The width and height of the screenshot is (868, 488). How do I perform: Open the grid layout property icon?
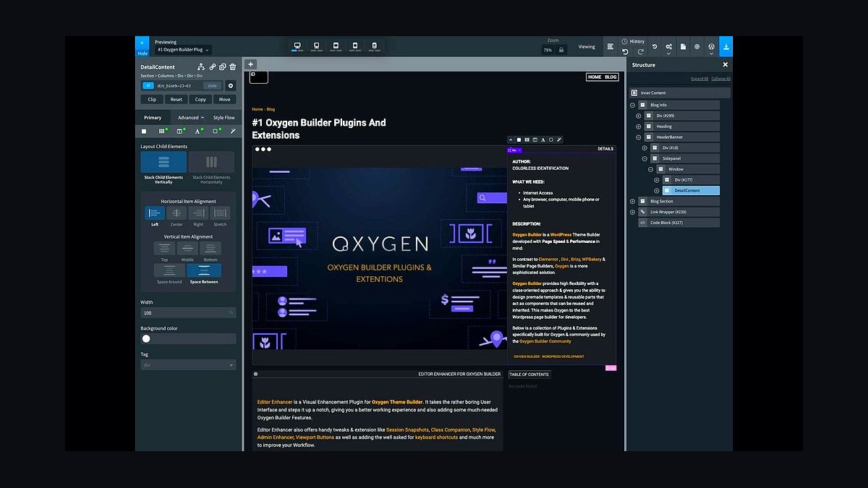pyautogui.click(x=162, y=131)
